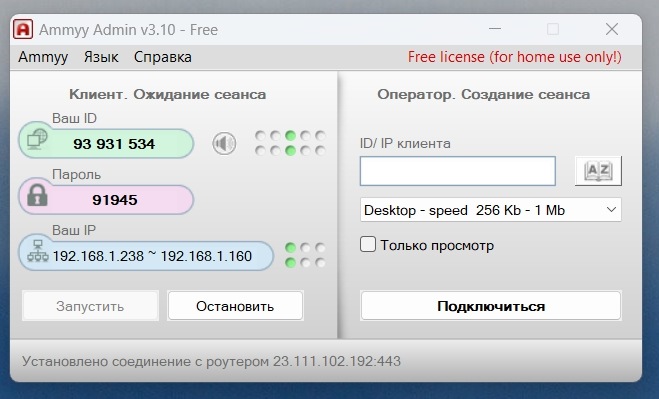Click the ID/ IP клиента input field
Image resolution: width=659 pixels, height=399 pixels.
(x=458, y=171)
